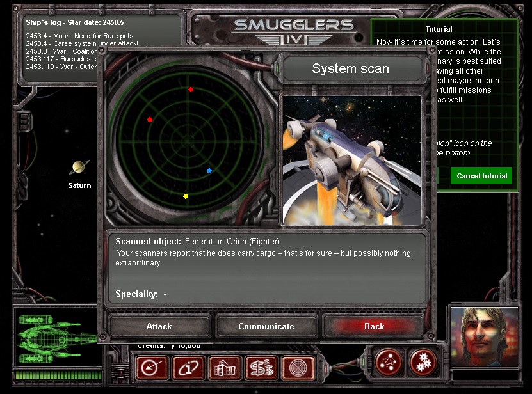The width and height of the screenshot is (532, 394).
Task: Click the Attack button
Action: coord(159,327)
